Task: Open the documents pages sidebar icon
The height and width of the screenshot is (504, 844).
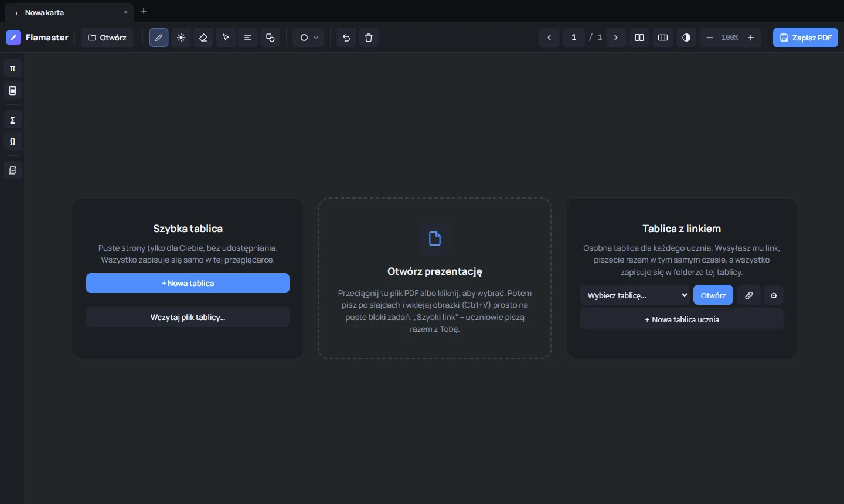Action: pyautogui.click(x=13, y=171)
